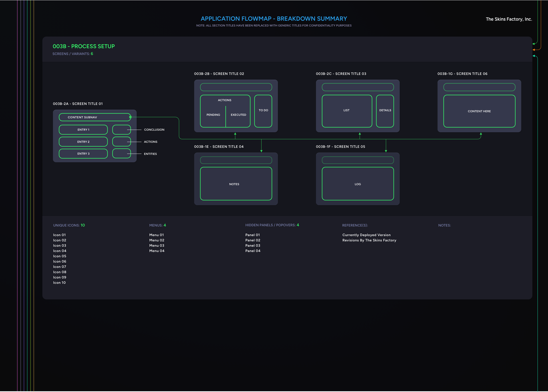Click the Icon 05 list entry
This screenshot has height=392, width=548.
(60, 256)
